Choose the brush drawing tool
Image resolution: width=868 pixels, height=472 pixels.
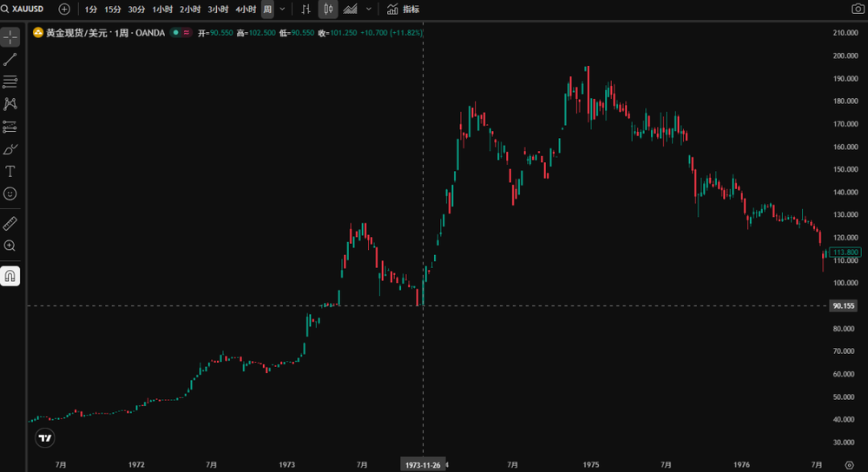point(10,149)
